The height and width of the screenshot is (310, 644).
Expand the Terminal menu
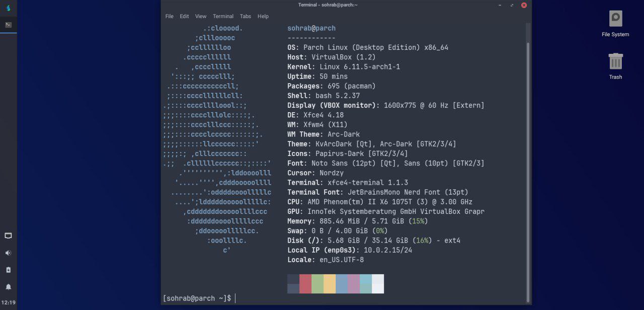(x=223, y=16)
